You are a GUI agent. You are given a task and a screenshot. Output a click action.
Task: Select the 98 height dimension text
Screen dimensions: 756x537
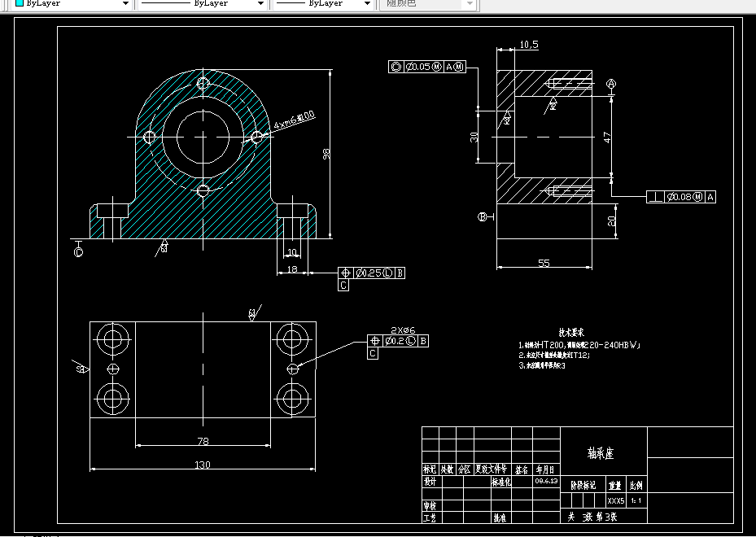[x=327, y=154]
